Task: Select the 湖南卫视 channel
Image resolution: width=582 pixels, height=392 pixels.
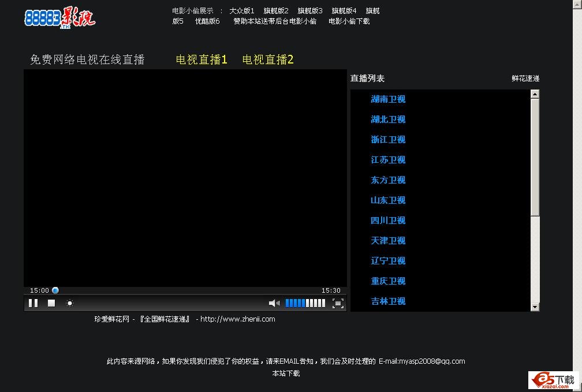Action: [388, 99]
